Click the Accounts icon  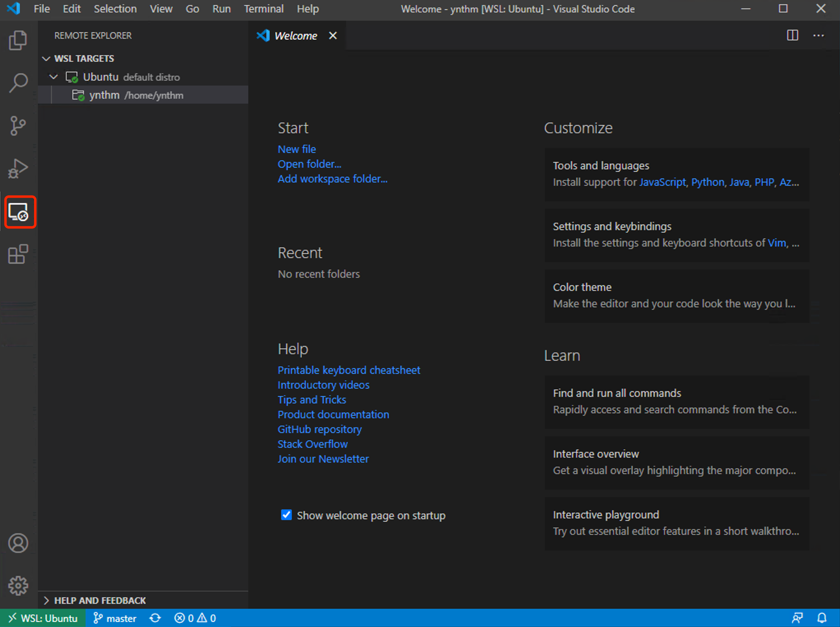coord(18,543)
